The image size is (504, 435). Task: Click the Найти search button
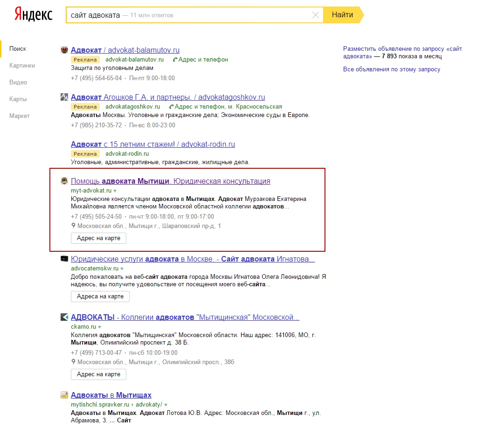[x=343, y=15]
